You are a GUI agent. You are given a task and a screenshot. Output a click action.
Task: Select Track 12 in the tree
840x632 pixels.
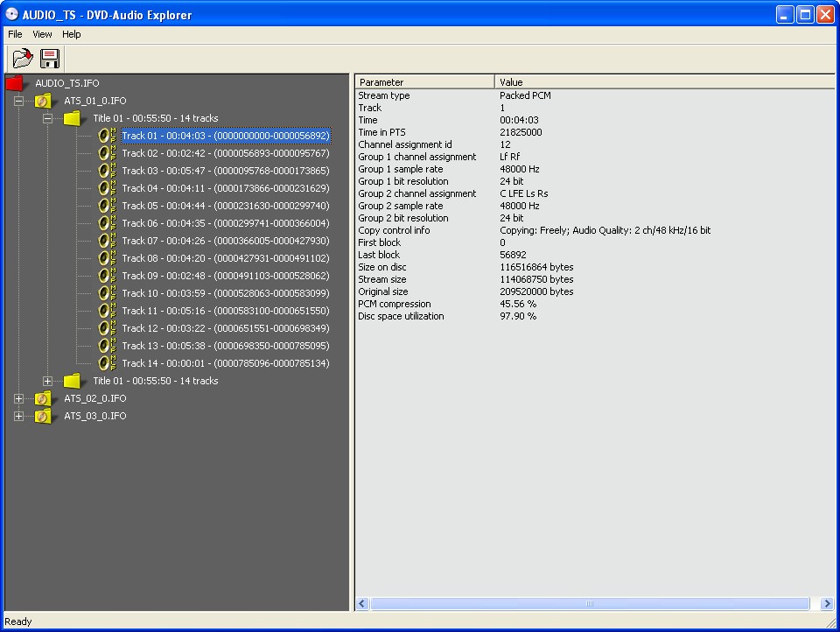pyautogui.click(x=225, y=328)
